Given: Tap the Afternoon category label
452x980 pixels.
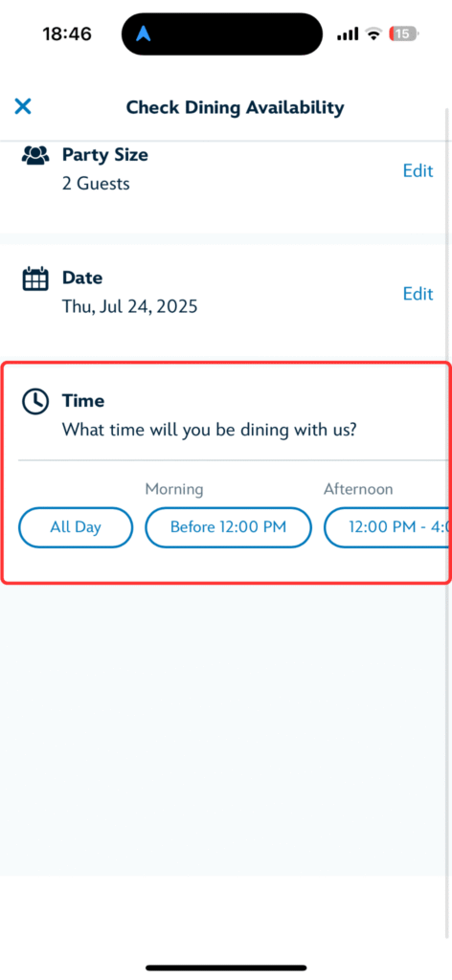Looking at the screenshot, I should [x=358, y=489].
